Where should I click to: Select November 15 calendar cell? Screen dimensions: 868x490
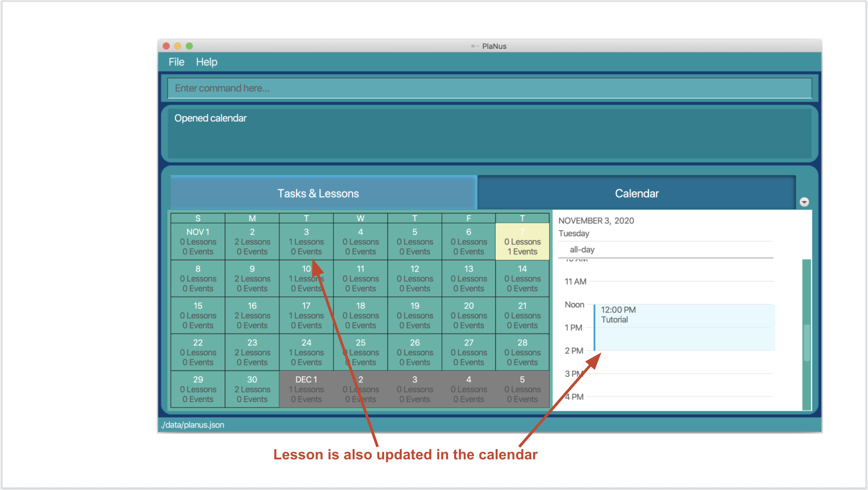[x=198, y=316]
